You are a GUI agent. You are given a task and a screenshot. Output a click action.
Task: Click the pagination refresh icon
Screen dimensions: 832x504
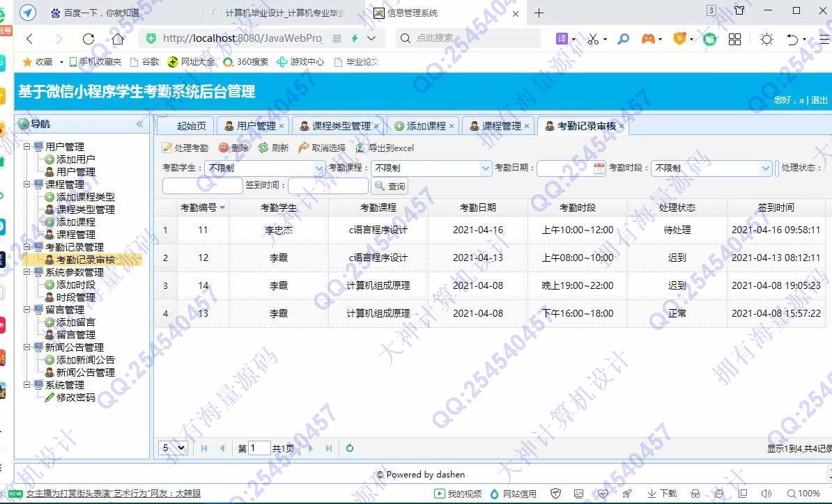[x=350, y=448]
